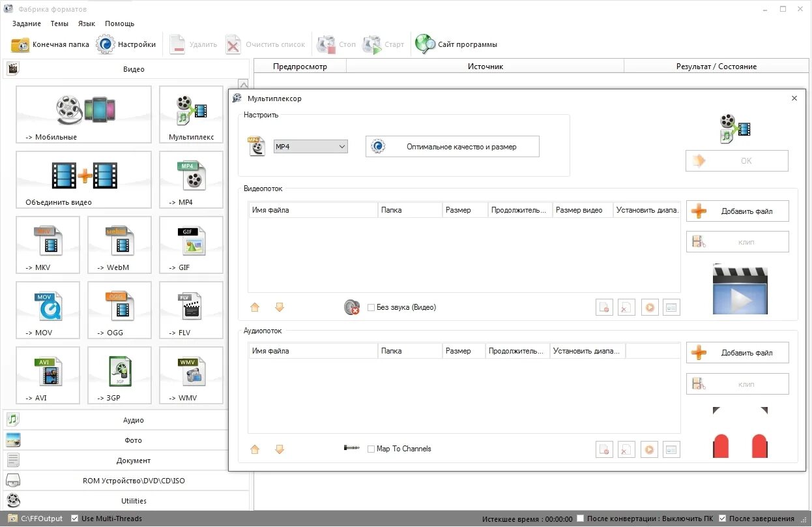Click audio stream clear list icon
Screen dimensions: 812x527
[626, 449]
